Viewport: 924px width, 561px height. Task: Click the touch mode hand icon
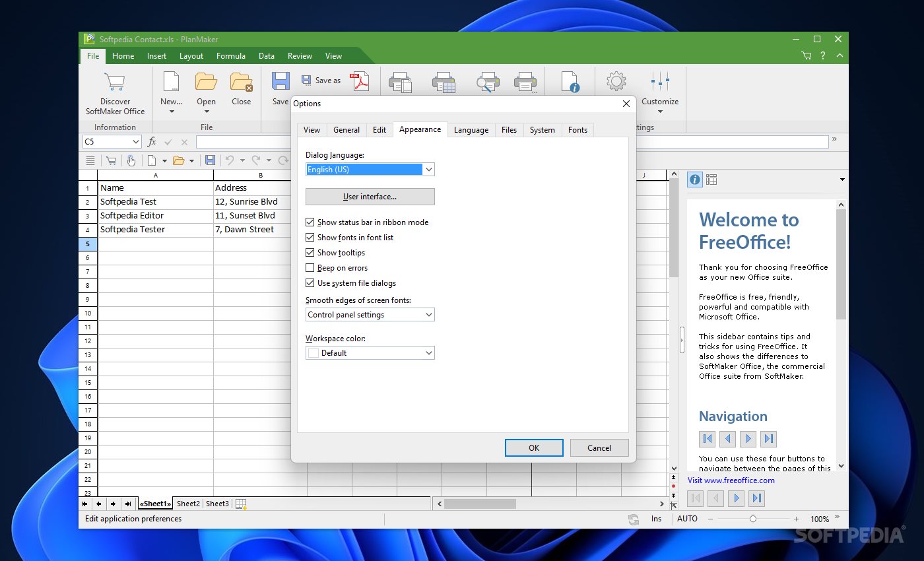[x=131, y=160]
